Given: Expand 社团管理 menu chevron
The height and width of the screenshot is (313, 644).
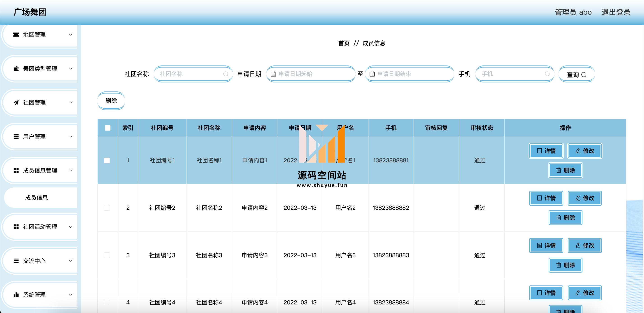Looking at the screenshot, I should click(x=71, y=102).
